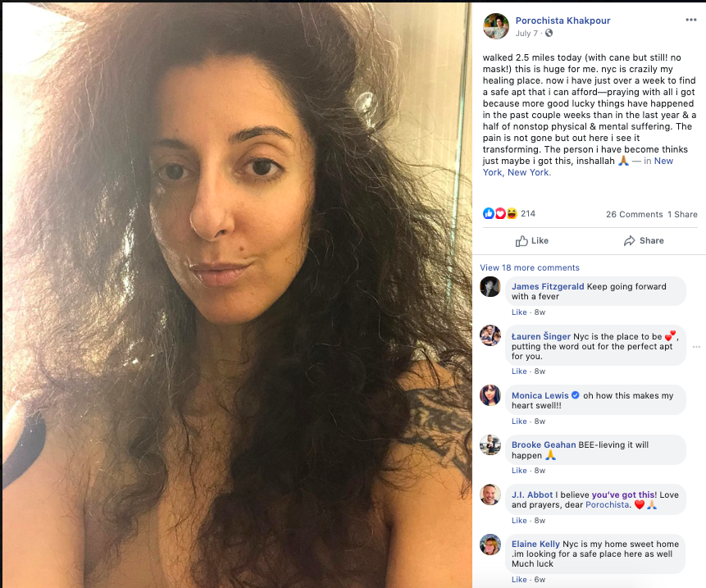Open the blue like reaction icon

coord(488,213)
